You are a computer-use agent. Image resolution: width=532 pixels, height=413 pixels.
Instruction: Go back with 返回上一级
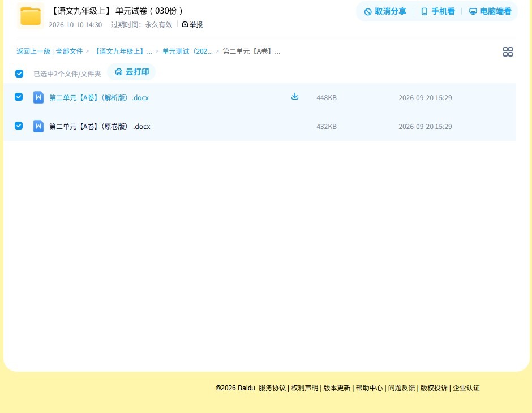(33, 51)
